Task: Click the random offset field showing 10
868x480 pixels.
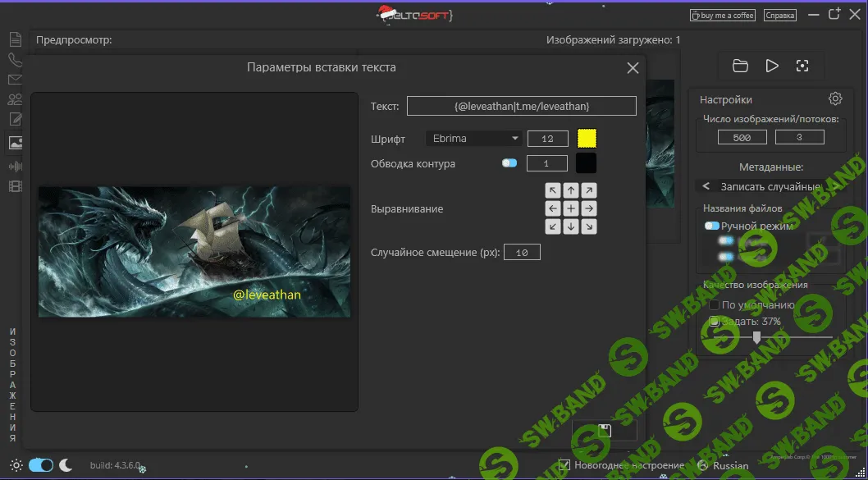Action: tap(522, 253)
